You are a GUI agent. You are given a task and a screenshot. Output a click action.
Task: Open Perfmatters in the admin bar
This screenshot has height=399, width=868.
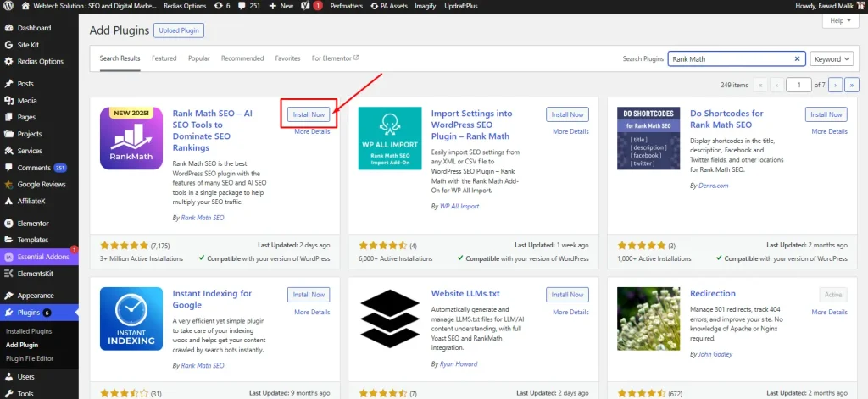[x=346, y=6]
